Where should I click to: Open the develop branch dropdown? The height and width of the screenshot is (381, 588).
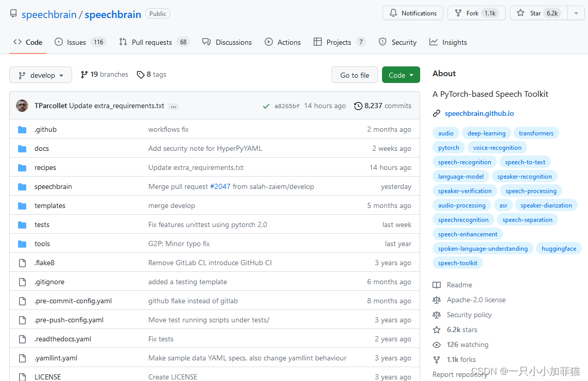(x=40, y=75)
